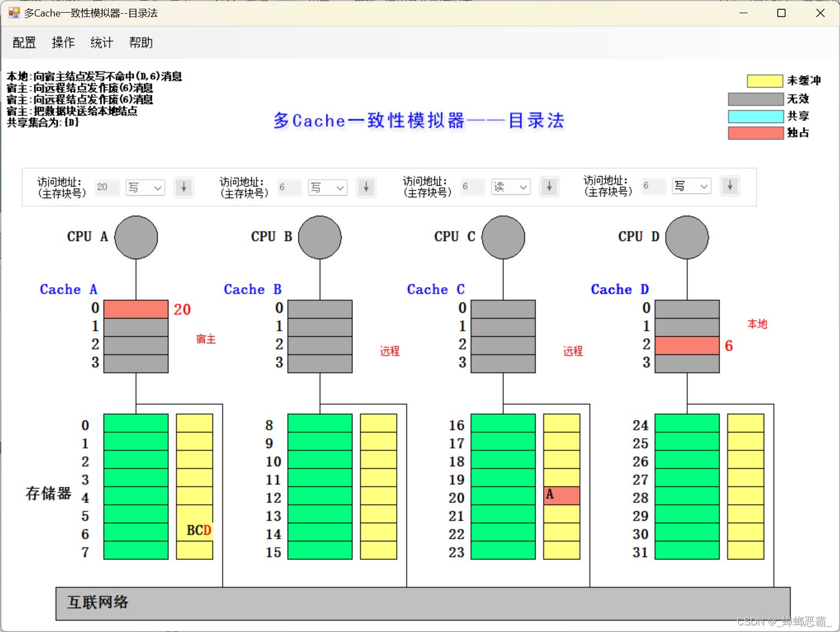This screenshot has height=632, width=840.
Task: Open the 统计 menu
Action: pyautogui.click(x=102, y=43)
